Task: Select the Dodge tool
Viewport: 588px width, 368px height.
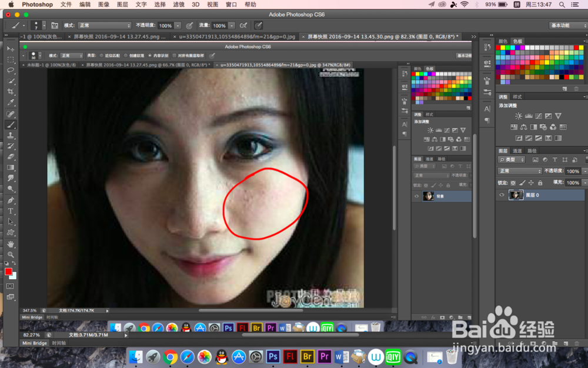Action: point(11,189)
